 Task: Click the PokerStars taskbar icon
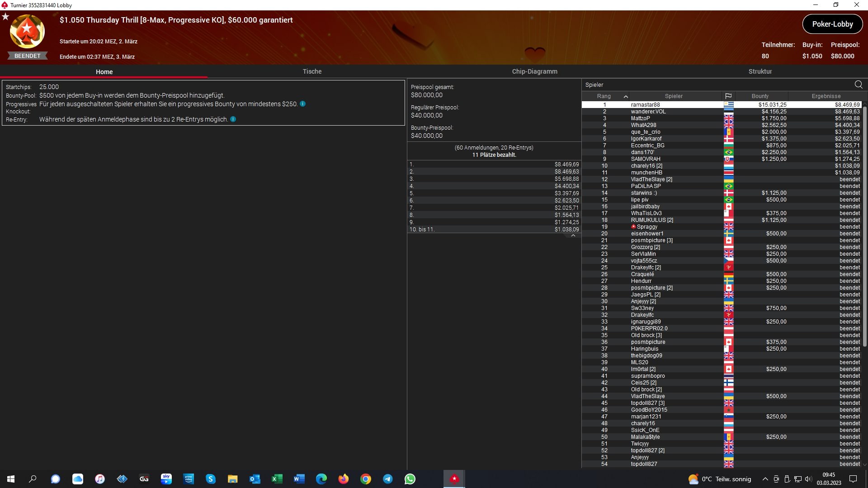[454, 479]
